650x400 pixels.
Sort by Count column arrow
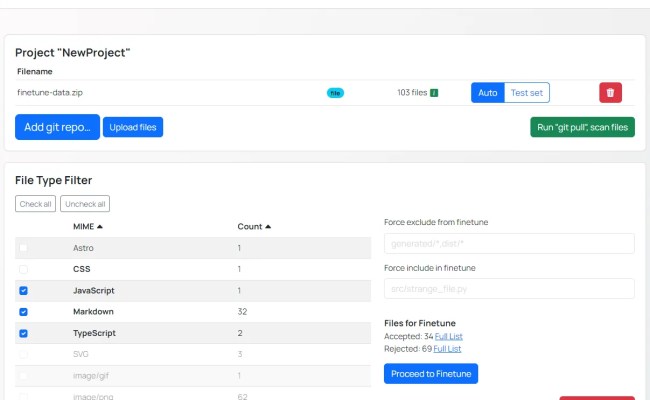(268, 226)
